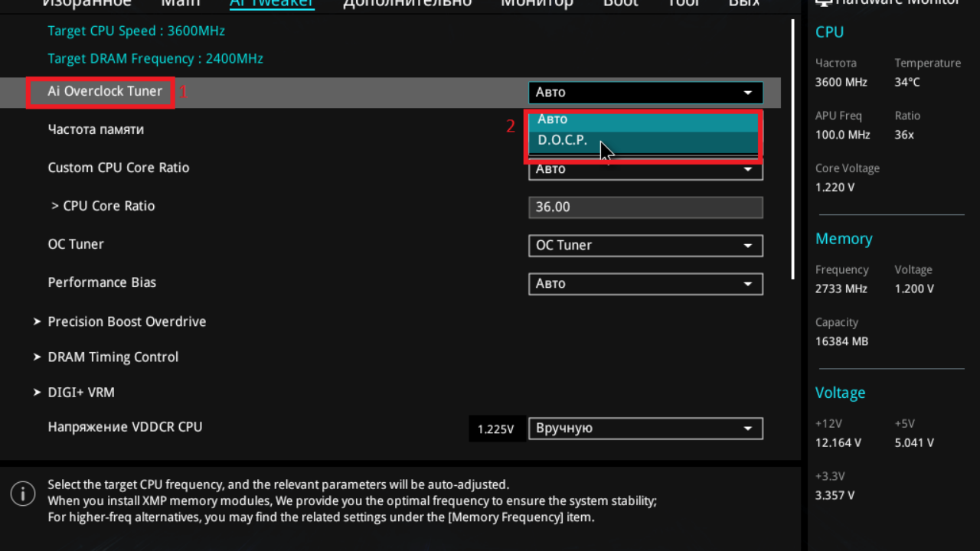This screenshot has height=551, width=980.
Task: Click the CPU Core Ratio value field
Action: (x=645, y=207)
